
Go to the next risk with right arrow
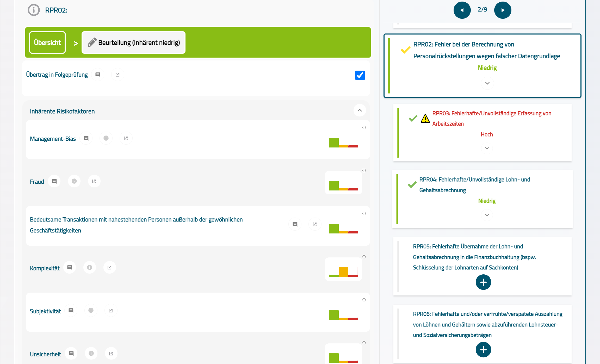pyautogui.click(x=503, y=10)
